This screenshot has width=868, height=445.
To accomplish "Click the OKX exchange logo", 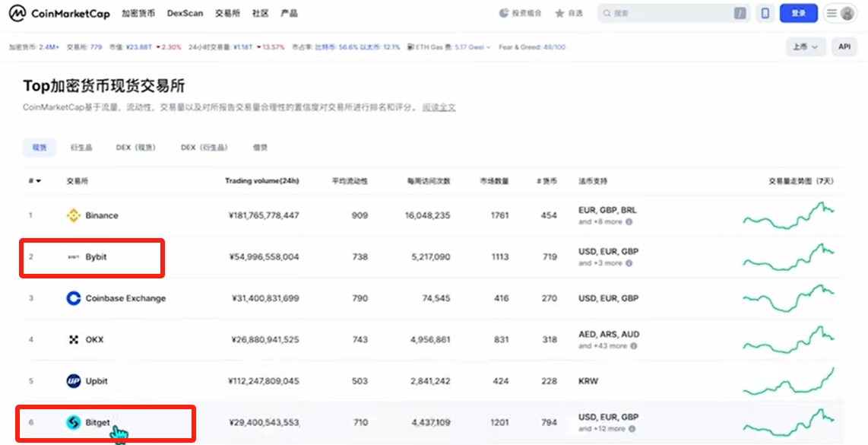I will pos(74,340).
